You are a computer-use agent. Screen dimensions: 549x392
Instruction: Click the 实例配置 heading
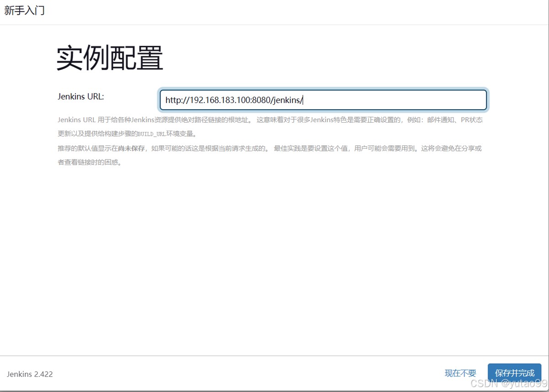click(110, 58)
